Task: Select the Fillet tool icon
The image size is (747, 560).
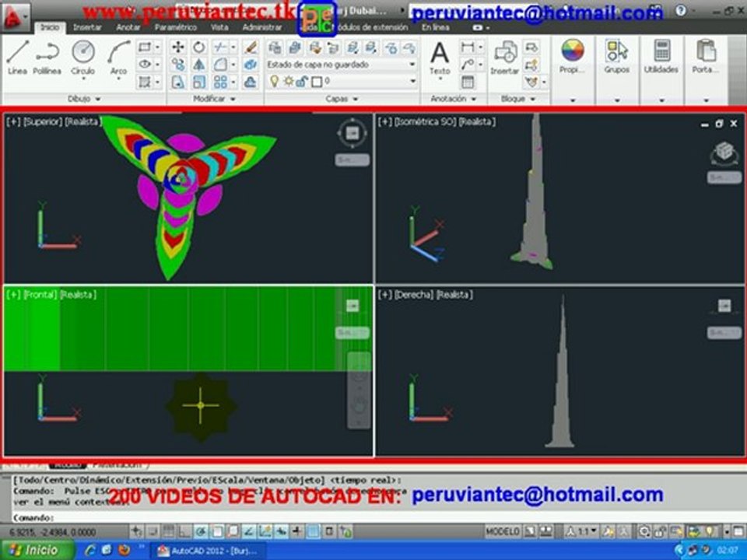Action: click(219, 65)
